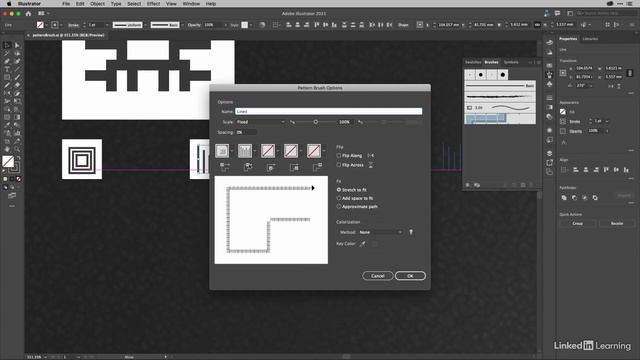
Task: Open the start tile dropdown
Action: [x=301, y=151]
